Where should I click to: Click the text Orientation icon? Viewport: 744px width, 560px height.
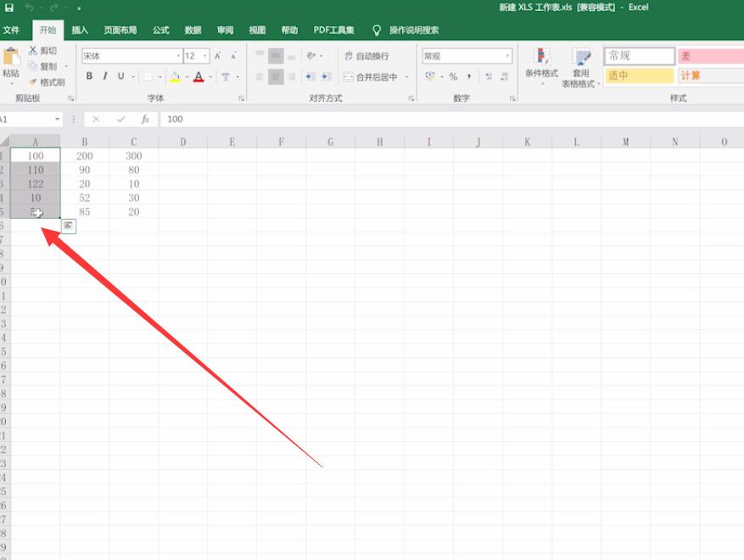point(310,55)
